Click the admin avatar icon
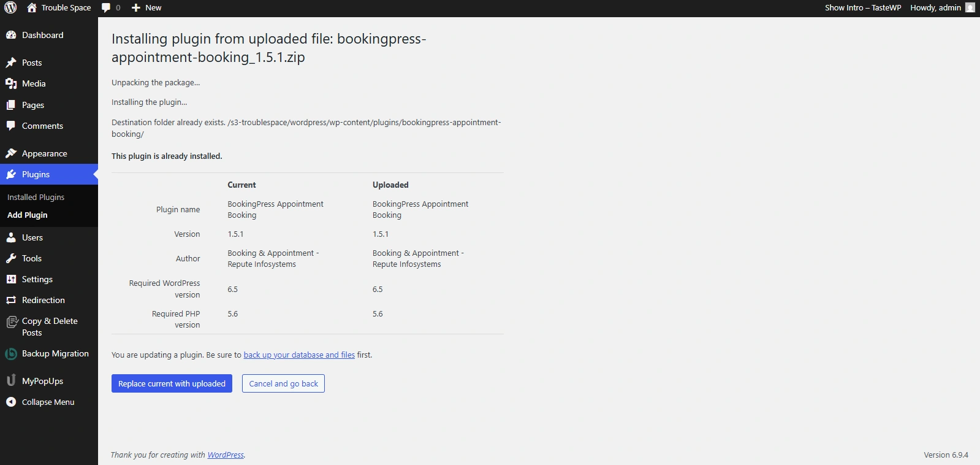Image resolution: width=980 pixels, height=465 pixels. (970, 8)
